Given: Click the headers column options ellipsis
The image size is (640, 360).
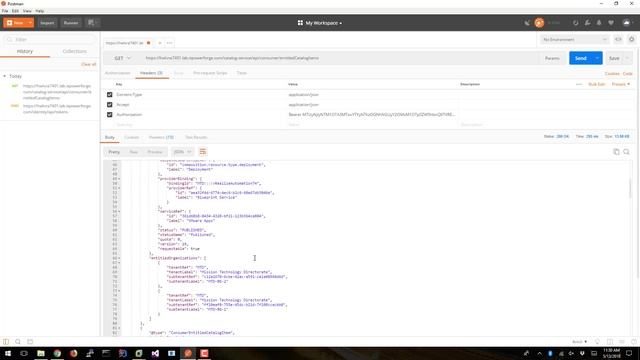Looking at the screenshot, I should pos(578,84).
